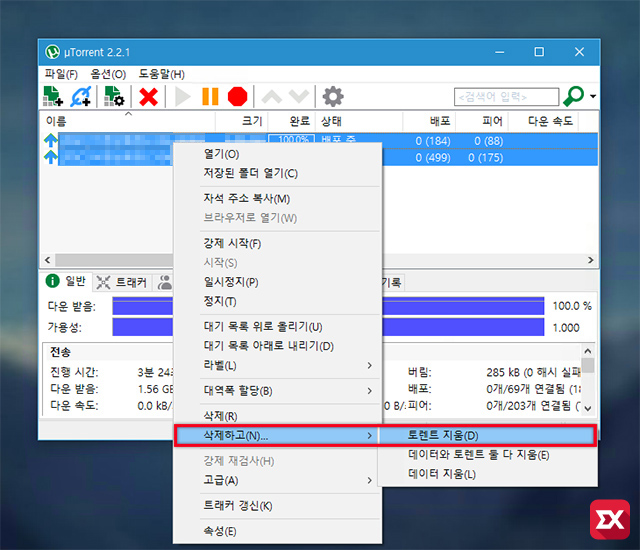Click the seeding arrow icon of second torrent

pyautogui.click(x=51, y=157)
